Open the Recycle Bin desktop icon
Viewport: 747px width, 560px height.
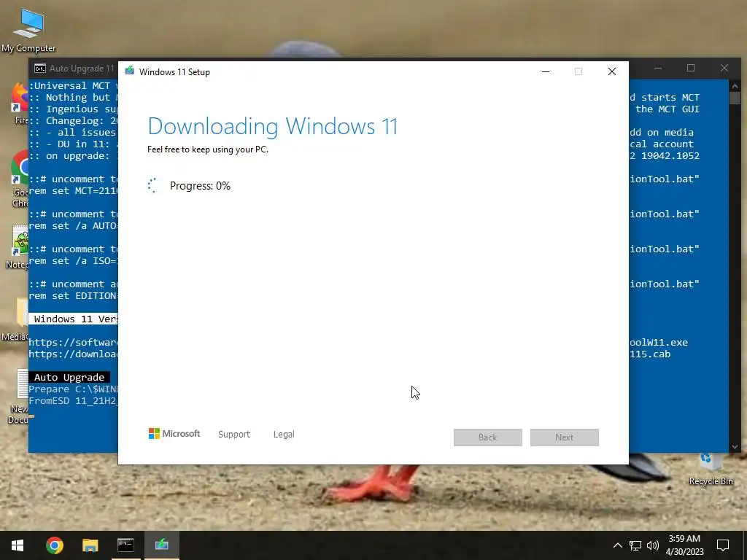click(711, 469)
